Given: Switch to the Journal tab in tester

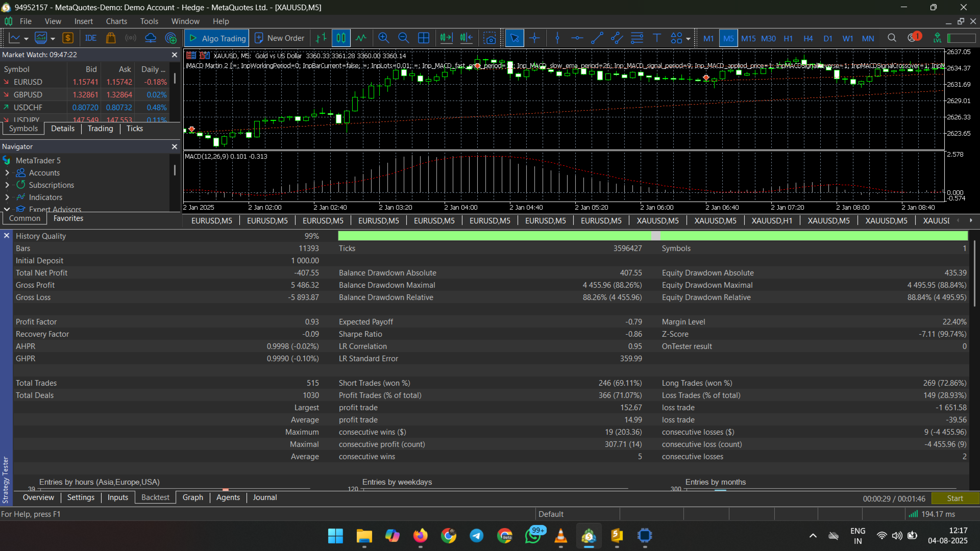Looking at the screenshot, I should point(265,497).
